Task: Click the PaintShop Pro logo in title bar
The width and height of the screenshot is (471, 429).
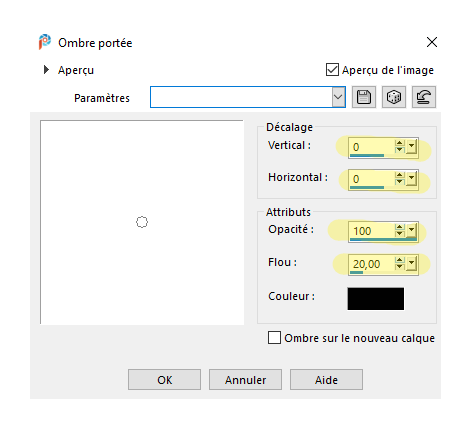Action: pyautogui.click(x=45, y=42)
